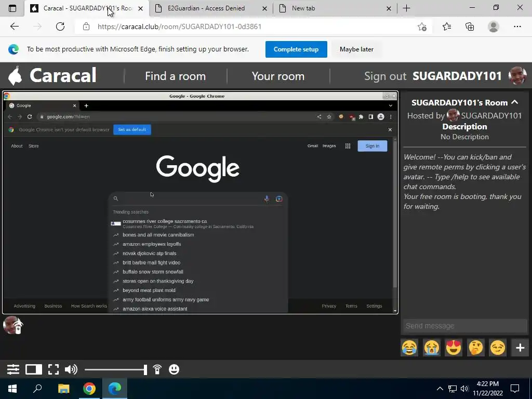
Task: Close default browser bar in streamed Chrome
Action: 390,129
